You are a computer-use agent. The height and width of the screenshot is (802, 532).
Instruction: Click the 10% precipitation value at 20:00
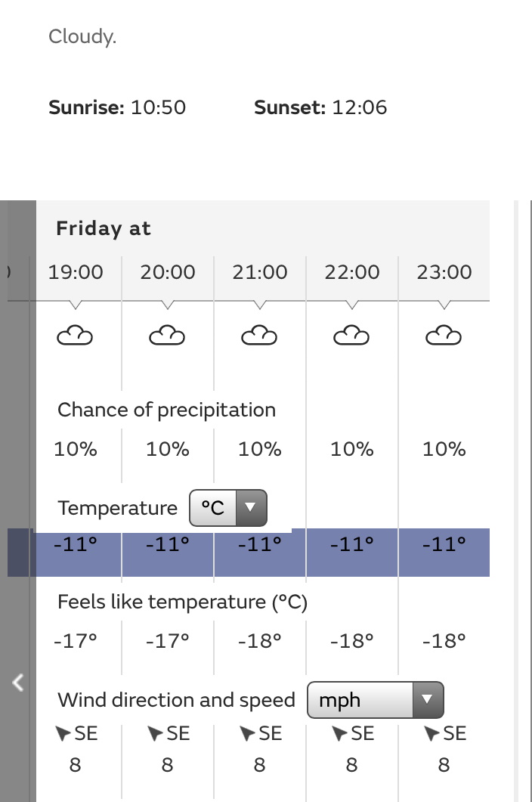pos(167,450)
